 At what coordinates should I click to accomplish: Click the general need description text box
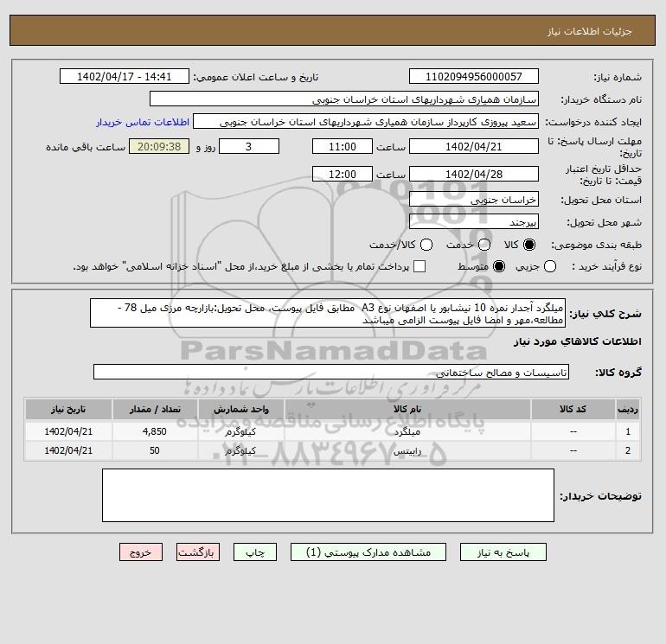(x=328, y=313)
